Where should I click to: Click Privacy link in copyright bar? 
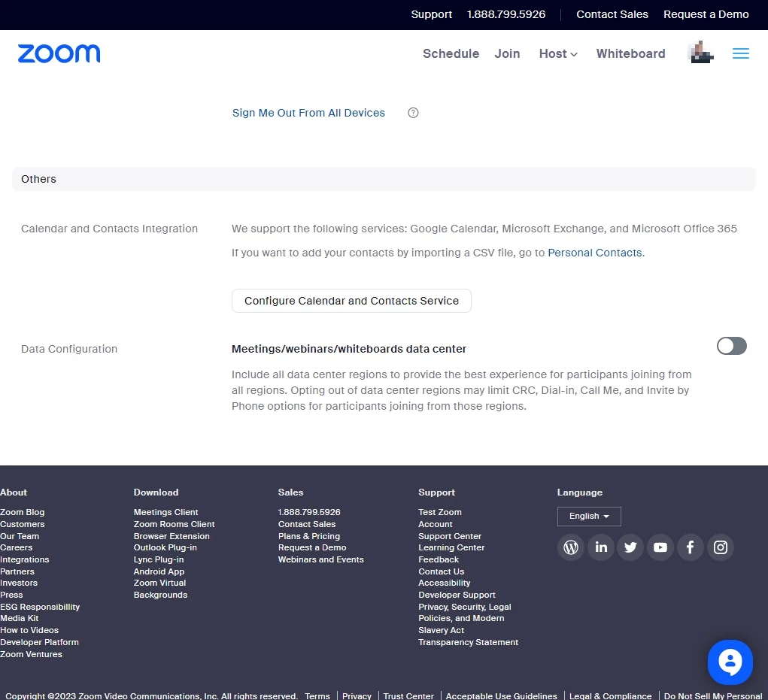tap(357, 695)
